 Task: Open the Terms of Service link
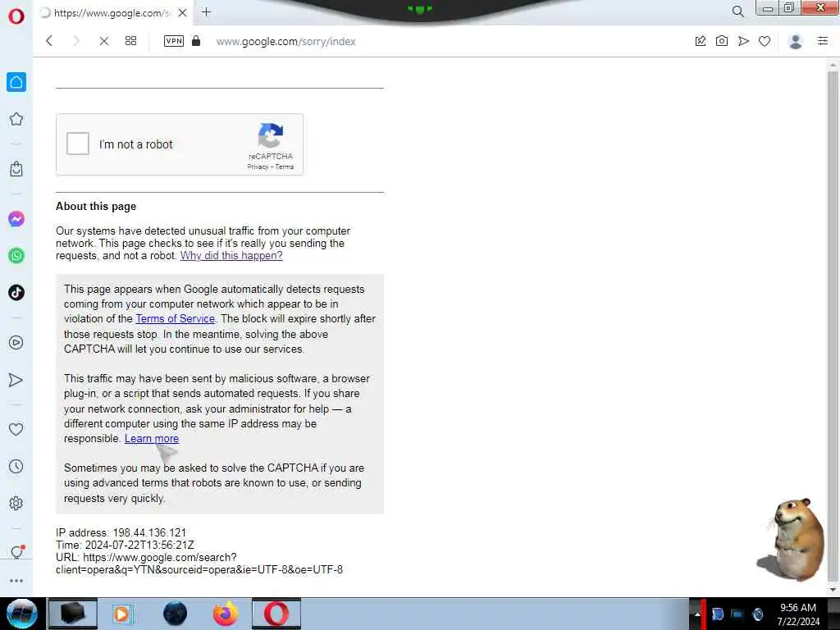(176, 319)
